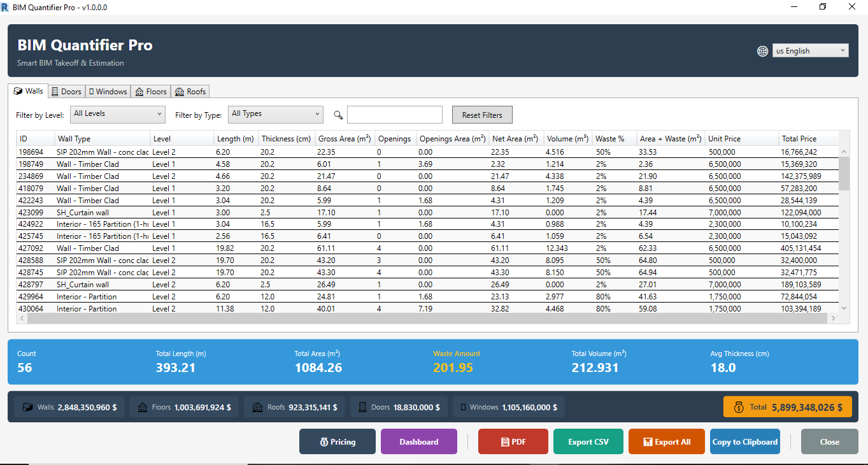868x465 pixels.
Task: Switch to the Walls tab
Action: (x=29, y=91)
